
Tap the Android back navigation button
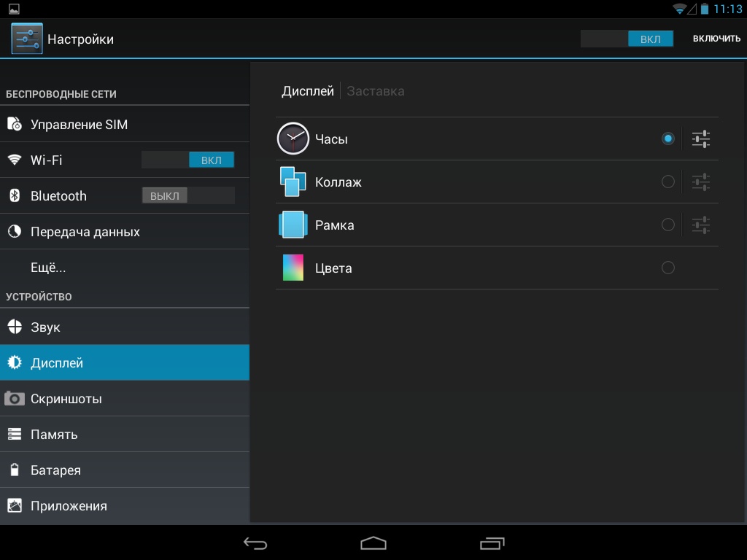[x=255, y=543]
